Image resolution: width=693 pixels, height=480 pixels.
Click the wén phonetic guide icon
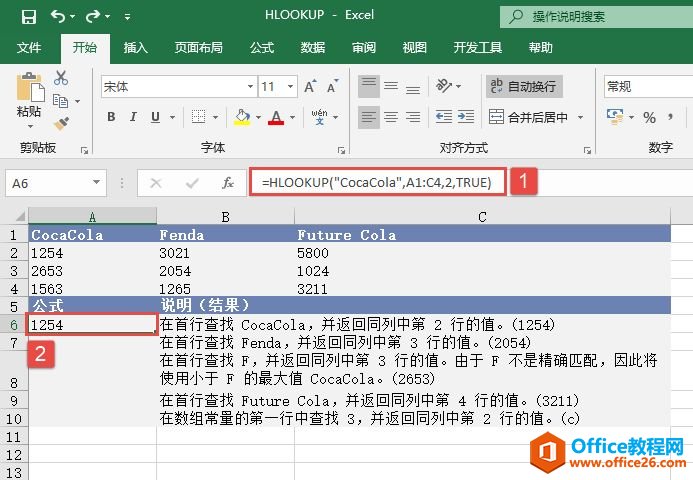319,117
